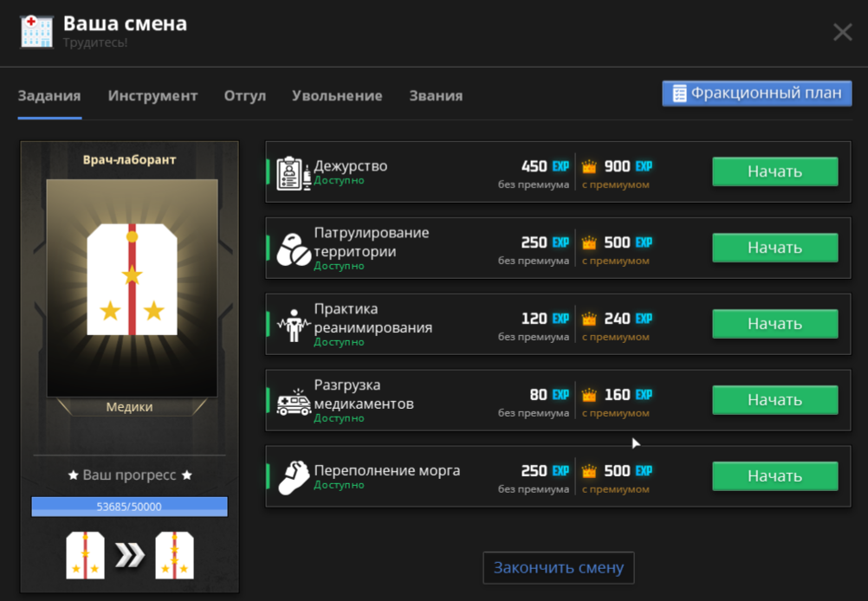Click the Переполнение морга toe tag icon
The width and height of the screenshot is (868, 601).
(x=293, y=477)
